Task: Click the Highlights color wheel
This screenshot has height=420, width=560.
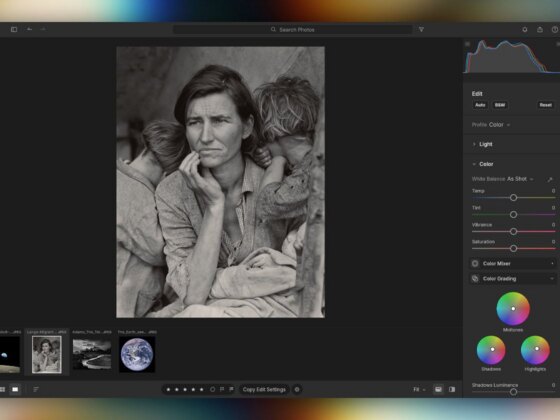Action: pyautogui.click(x=535, y=350)
